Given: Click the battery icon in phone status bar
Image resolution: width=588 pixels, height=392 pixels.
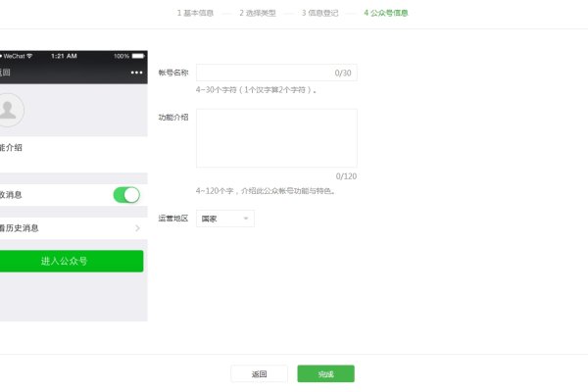Looking at the screenshot, I should tap(138, 56).
